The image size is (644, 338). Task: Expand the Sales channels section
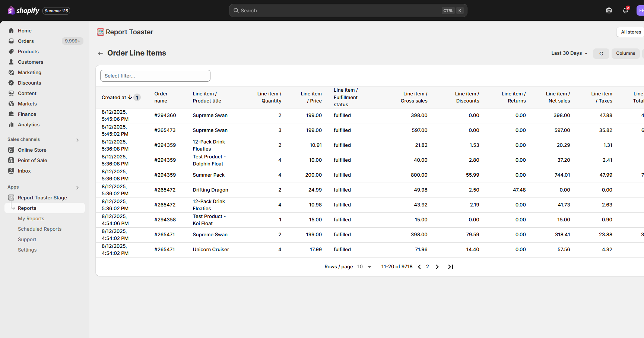[x=77, y=140]
